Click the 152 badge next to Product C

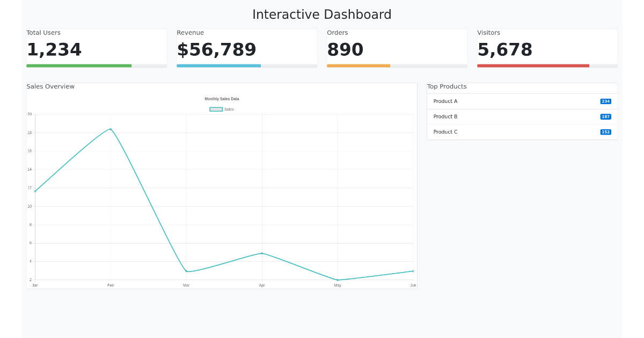(605, 132)
